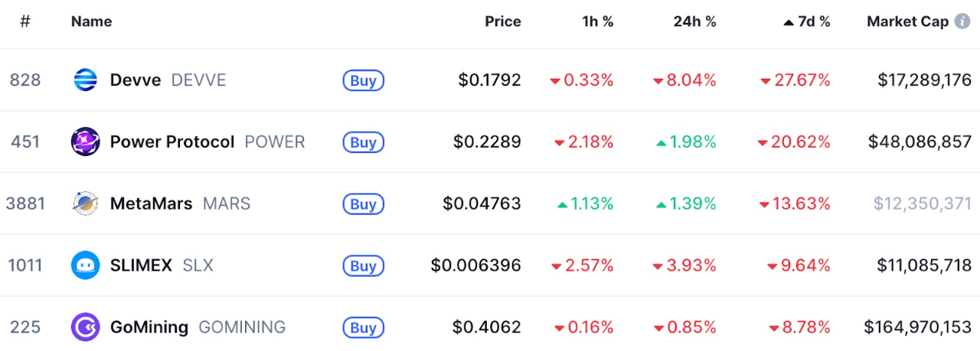Screen dimensions: 980x351
Task: Sort by the Price column header
Action: (x=502, y=21)
